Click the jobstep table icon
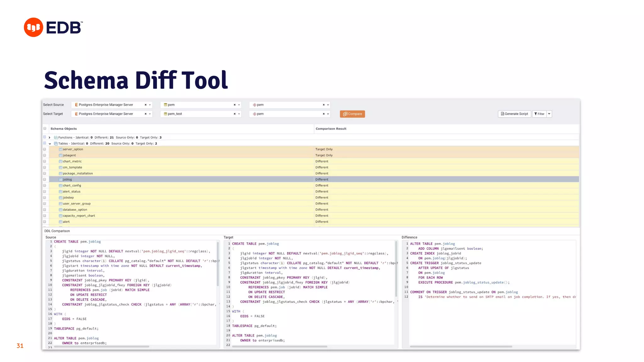 (x=61, y=198)
